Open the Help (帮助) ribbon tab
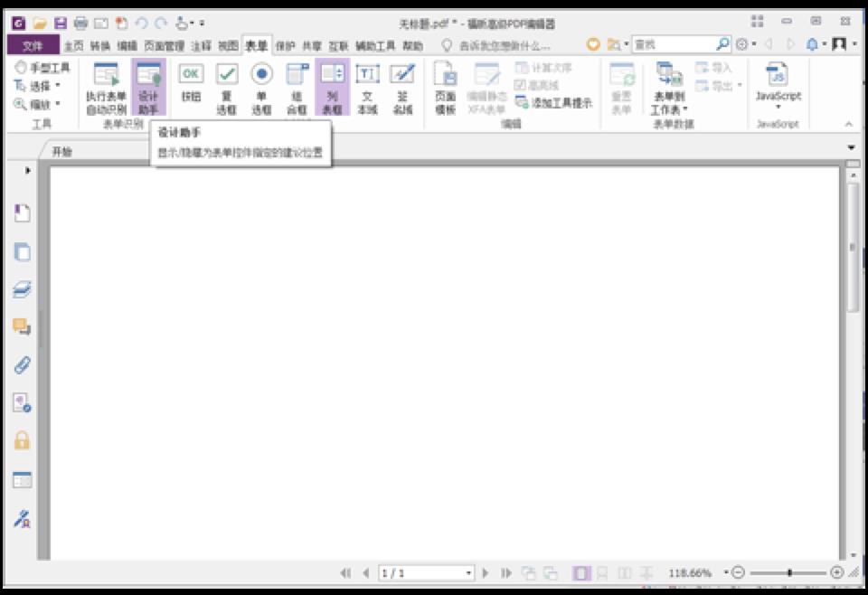Image resolution: width=868 pixels, height=595 pixels. pyautogui.click(x=412, y=45)
